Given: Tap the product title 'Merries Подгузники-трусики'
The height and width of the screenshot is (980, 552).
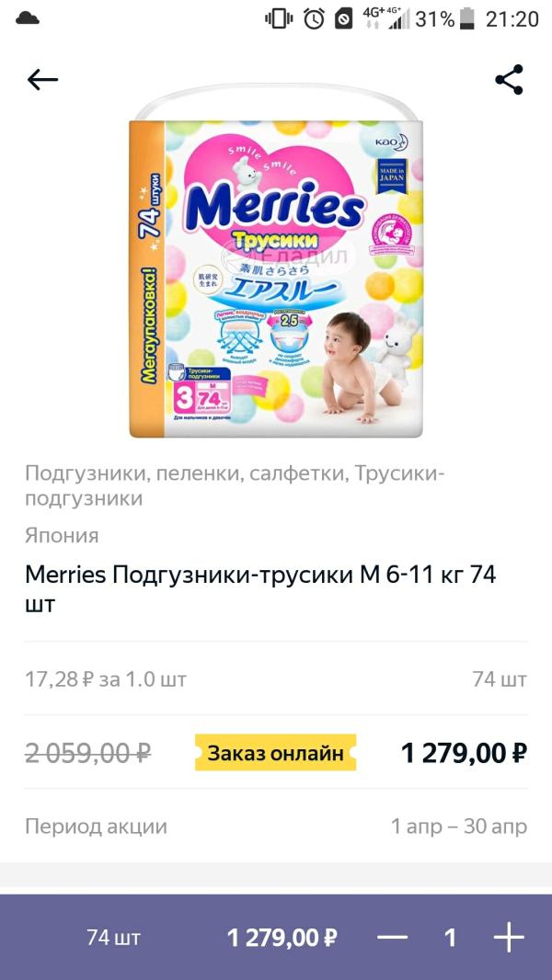Looking at the screenshot, I should point(189,574).
